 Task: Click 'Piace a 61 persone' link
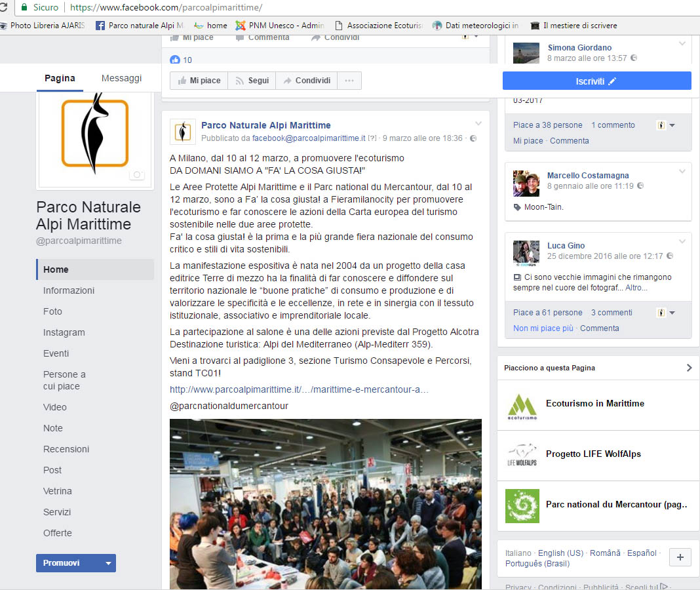tap(548, 313)
